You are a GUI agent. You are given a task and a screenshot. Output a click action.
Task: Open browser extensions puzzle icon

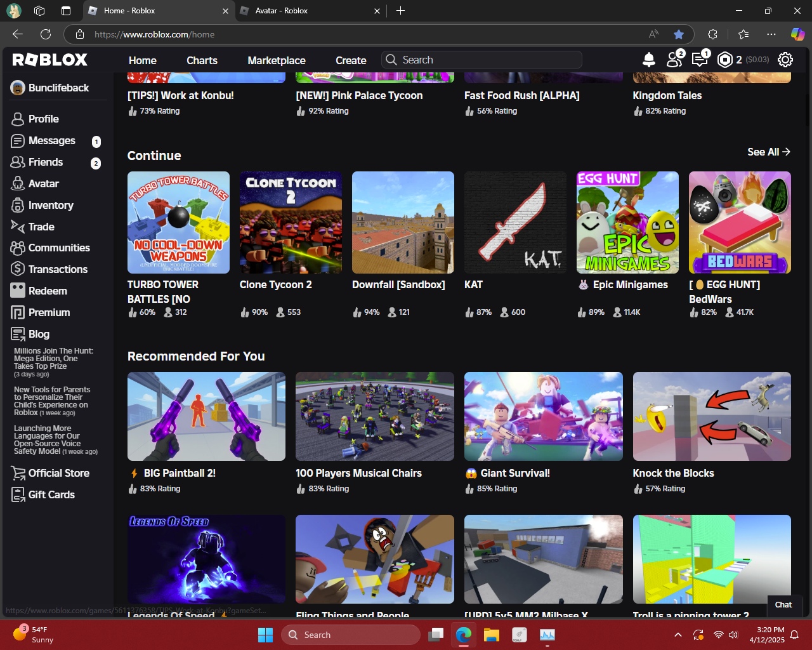pyautogui.click(x=712, y=34)
